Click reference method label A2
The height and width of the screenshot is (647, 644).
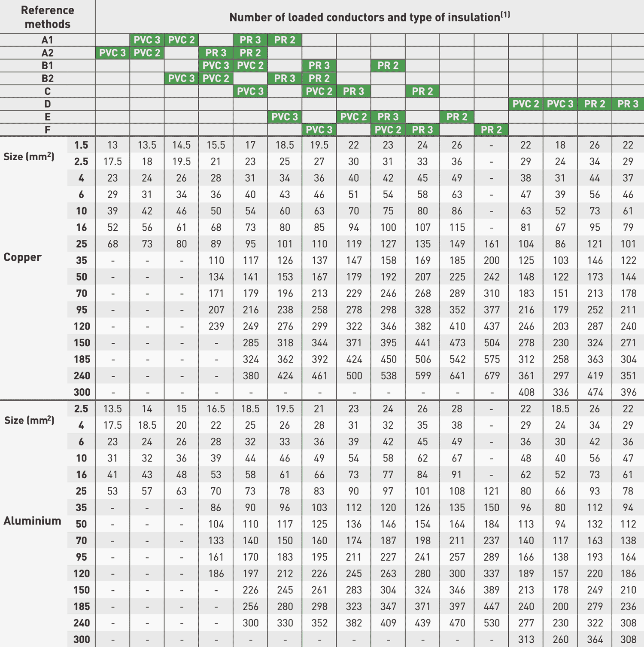(47, 53)
